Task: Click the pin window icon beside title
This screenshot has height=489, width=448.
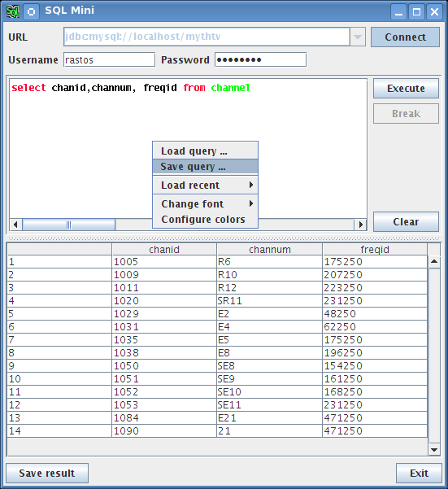Action: click(x=31, y=12)
